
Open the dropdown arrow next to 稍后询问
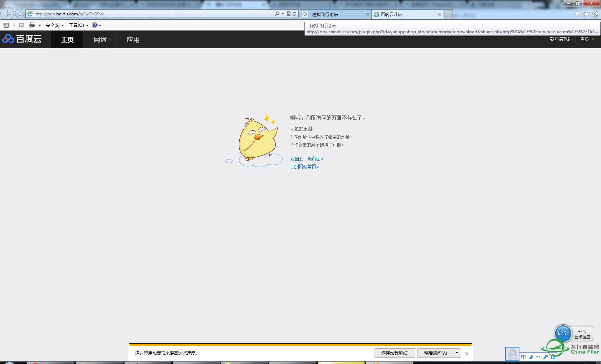[x=457, y=353]
